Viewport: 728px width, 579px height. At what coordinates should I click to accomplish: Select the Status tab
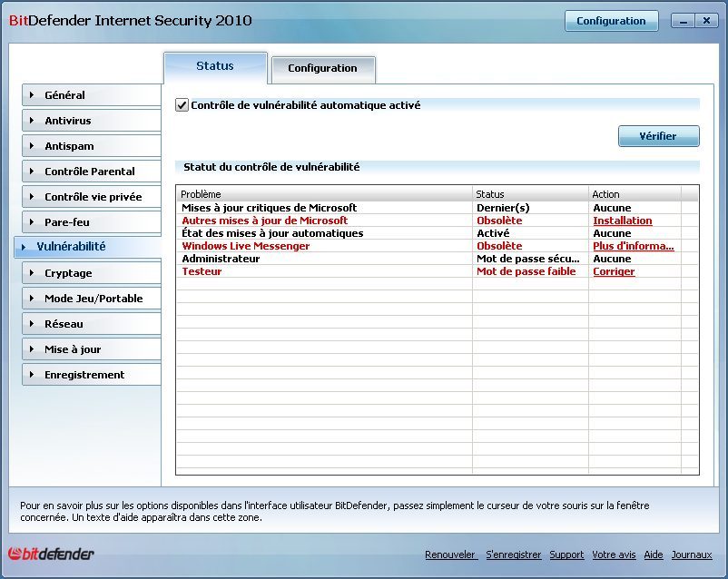(x=215, y=67)
